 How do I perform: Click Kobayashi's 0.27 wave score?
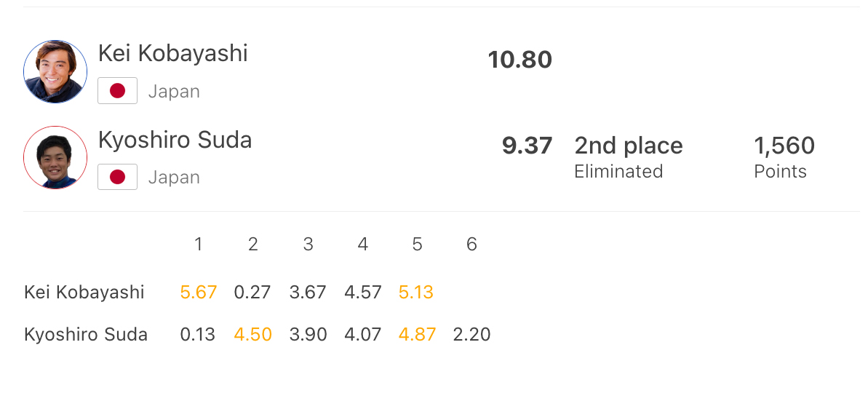point(252,293)
